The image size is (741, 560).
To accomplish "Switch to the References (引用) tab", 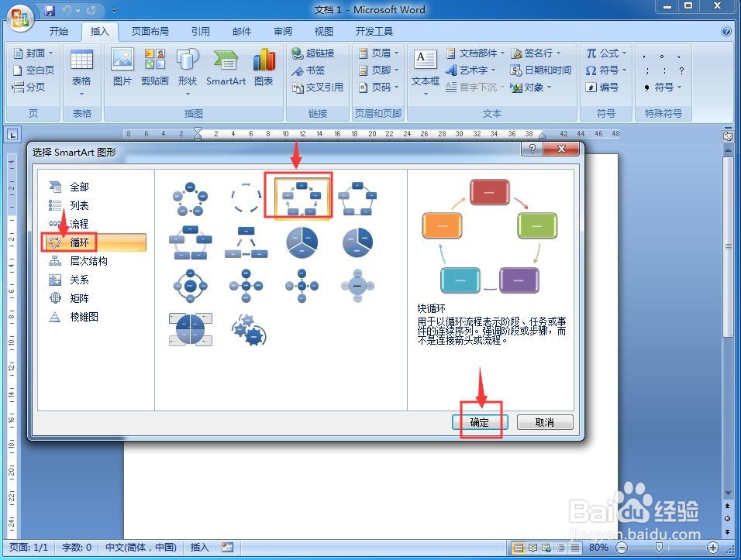I will [x=201, y=32].
